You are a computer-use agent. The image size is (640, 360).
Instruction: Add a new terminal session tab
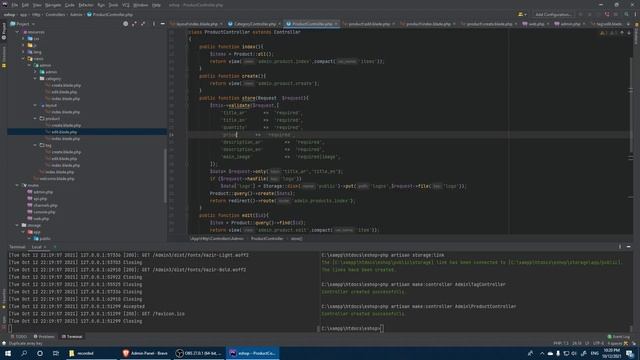point(55,247)
